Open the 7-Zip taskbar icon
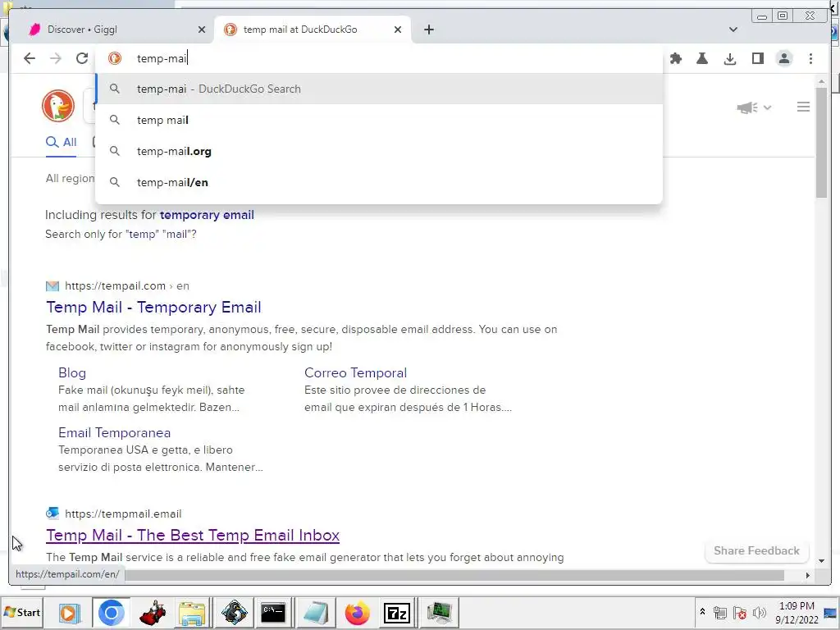Image resolution: width=840 pixels, height=630 pixels. coord(397,612)
